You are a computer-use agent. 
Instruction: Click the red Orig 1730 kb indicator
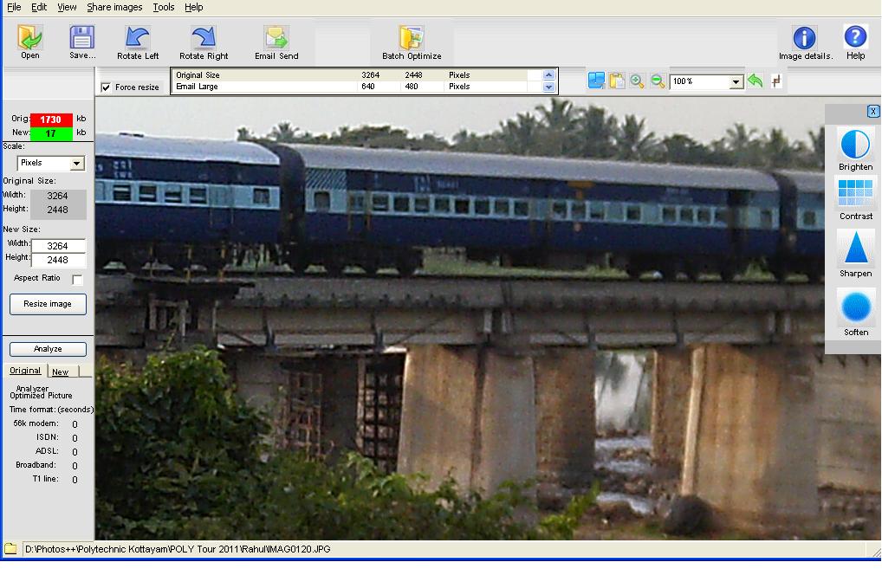click(x=51, y=120)
